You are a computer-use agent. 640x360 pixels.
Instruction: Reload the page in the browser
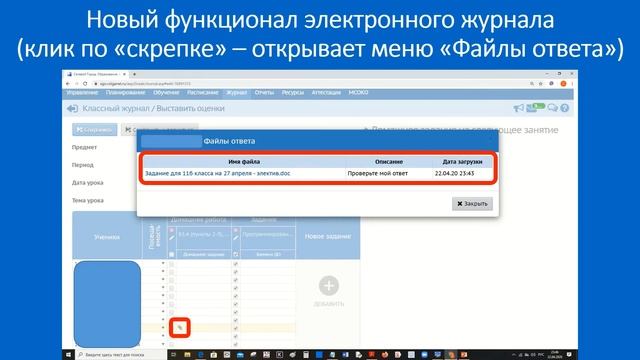coord(85,84)
